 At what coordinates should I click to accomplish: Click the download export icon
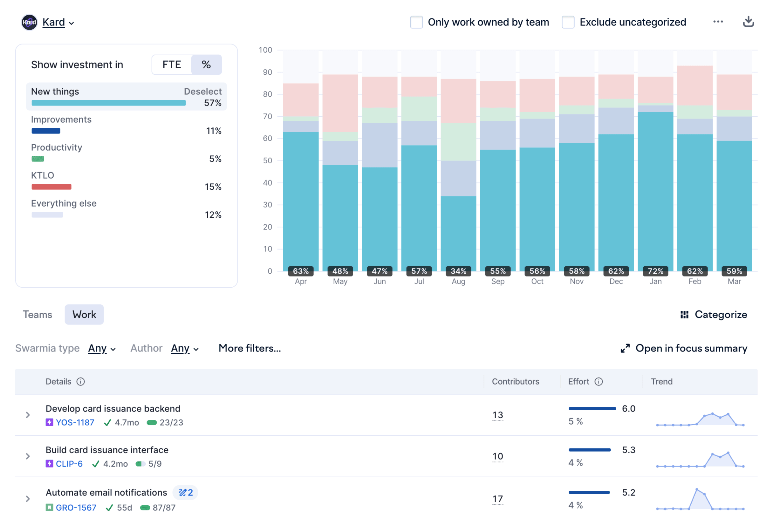point(748,22)
